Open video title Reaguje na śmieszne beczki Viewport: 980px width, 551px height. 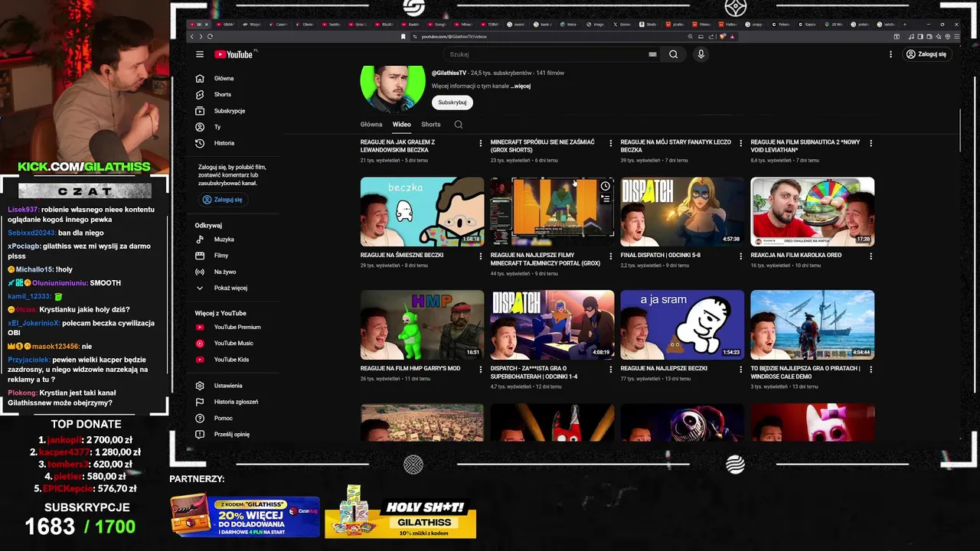tap(402, 255)
